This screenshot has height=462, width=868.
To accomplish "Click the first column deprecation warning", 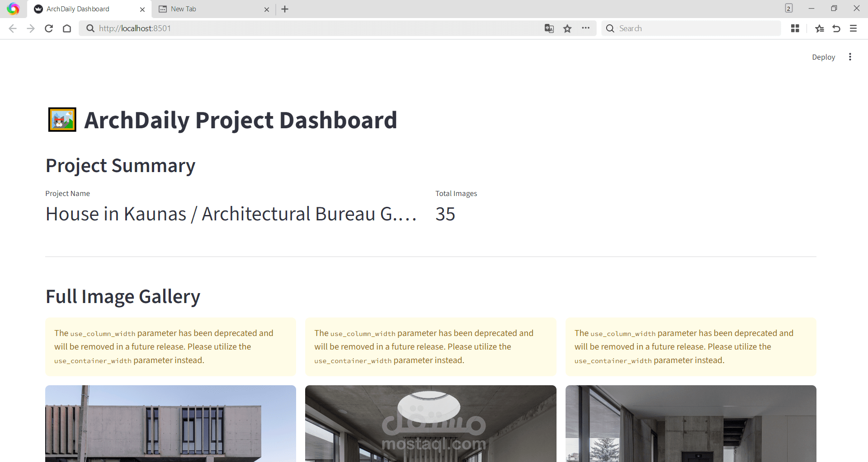I will coord(170,347).
